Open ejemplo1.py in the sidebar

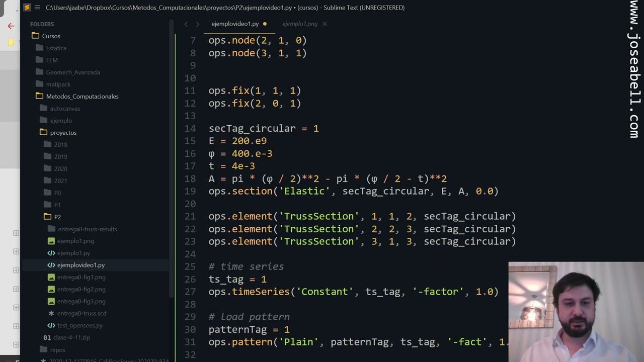coord(73,253)
